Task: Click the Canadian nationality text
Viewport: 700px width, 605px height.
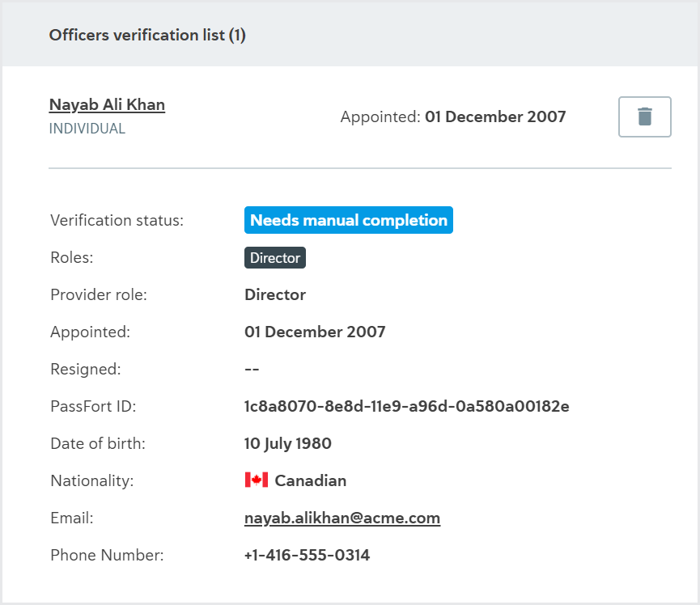Action: (310, 480)
